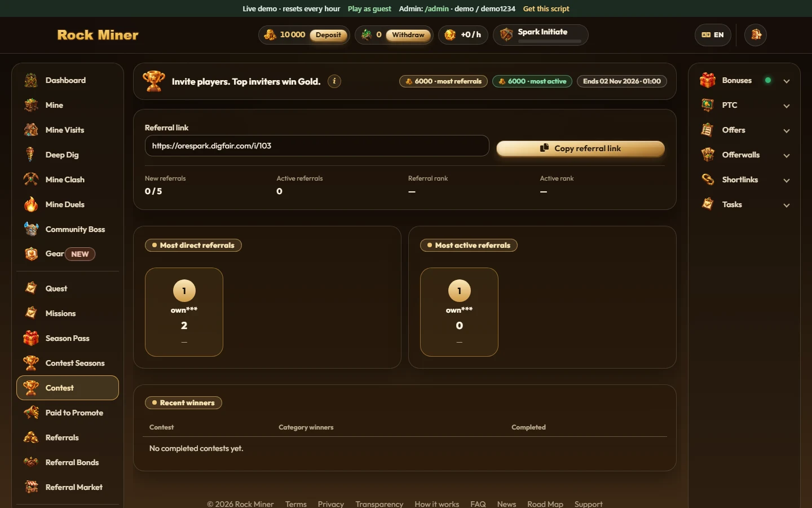
Task: Click the referral link input field
Action: (317, 146)
